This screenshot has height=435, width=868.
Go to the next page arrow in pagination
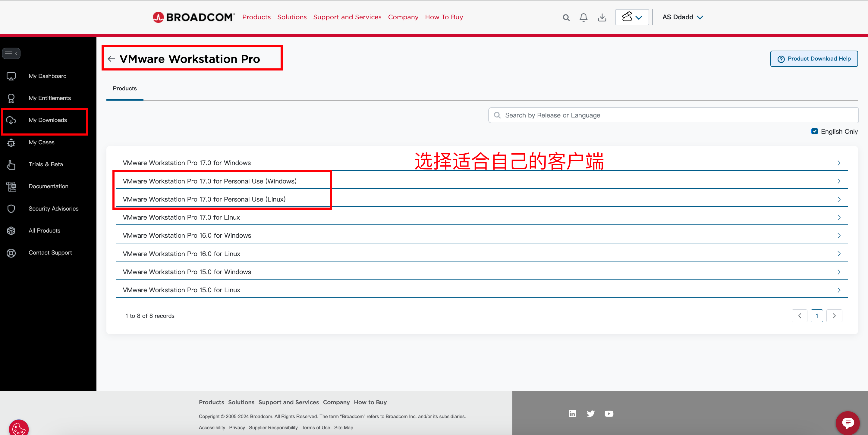[834, 316]
